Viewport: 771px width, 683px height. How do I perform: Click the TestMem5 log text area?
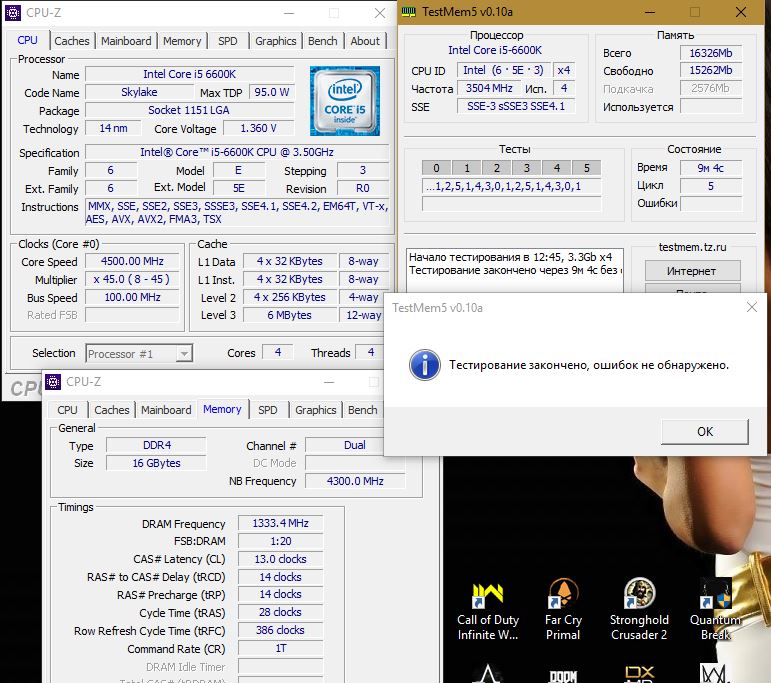(x=515, y=270)
